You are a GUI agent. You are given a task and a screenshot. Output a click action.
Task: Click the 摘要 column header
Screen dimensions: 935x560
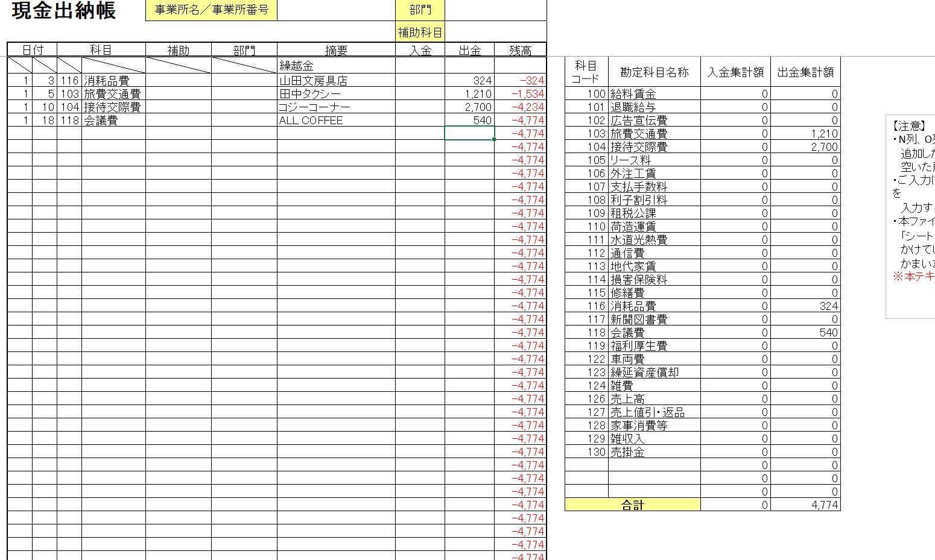(336, 50)
